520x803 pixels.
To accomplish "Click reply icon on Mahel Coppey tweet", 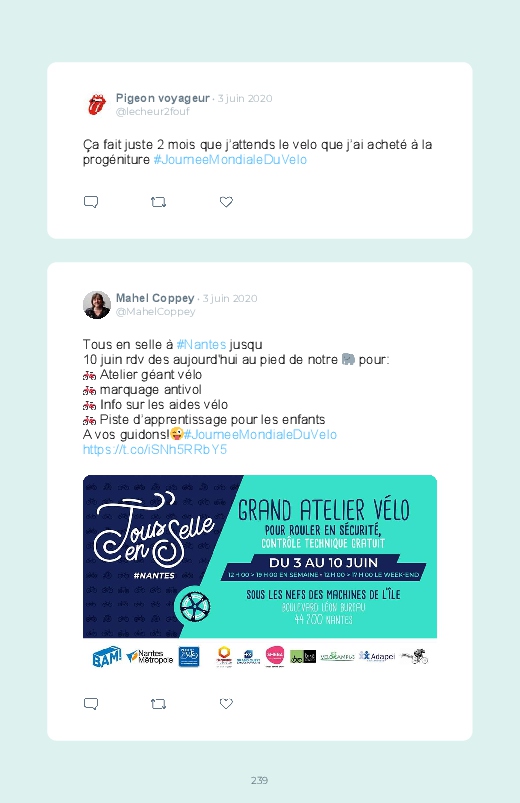I will (91, 704).
